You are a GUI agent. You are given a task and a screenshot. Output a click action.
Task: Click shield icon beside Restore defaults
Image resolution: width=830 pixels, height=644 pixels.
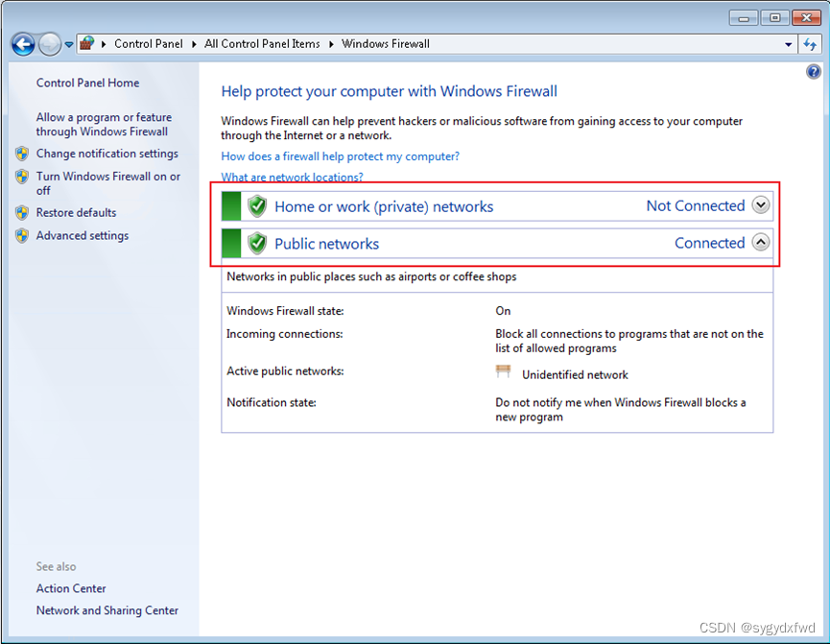22,213
